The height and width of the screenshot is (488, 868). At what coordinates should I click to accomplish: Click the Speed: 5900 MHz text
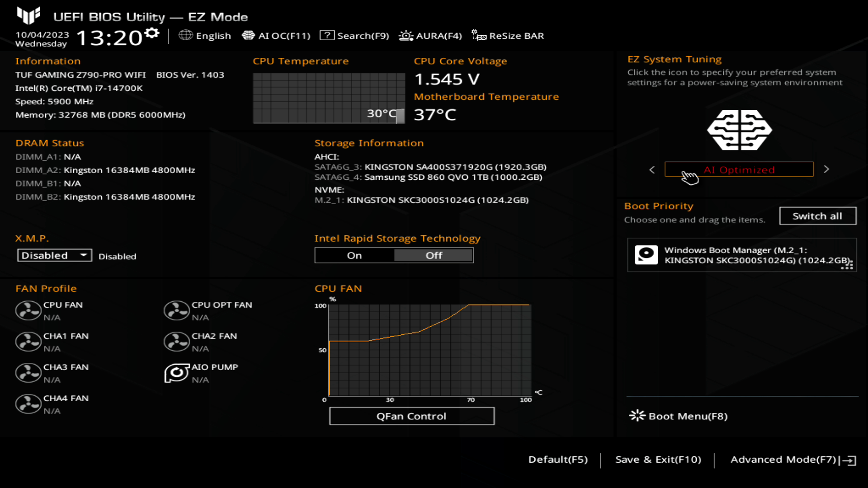point(54,102)
